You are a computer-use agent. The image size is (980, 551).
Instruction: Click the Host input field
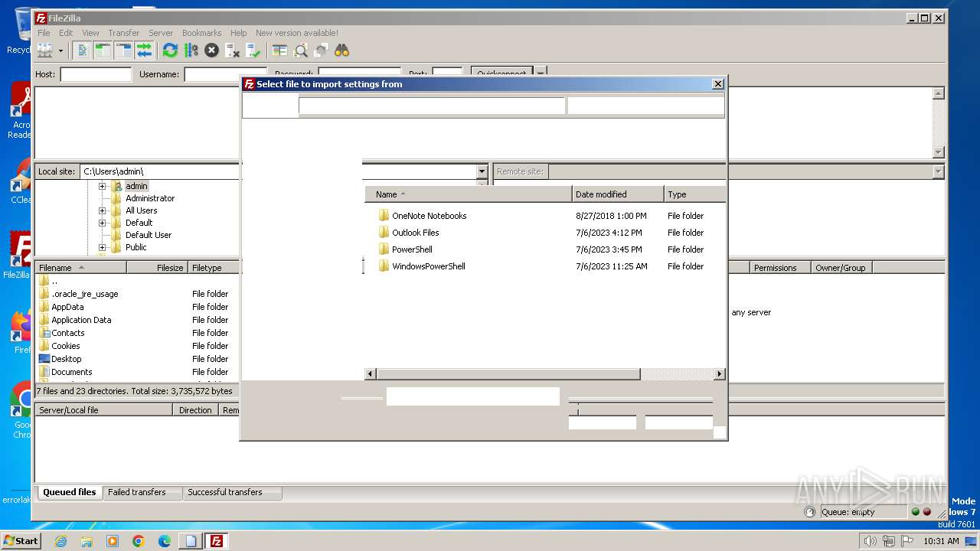coord(96,74)
